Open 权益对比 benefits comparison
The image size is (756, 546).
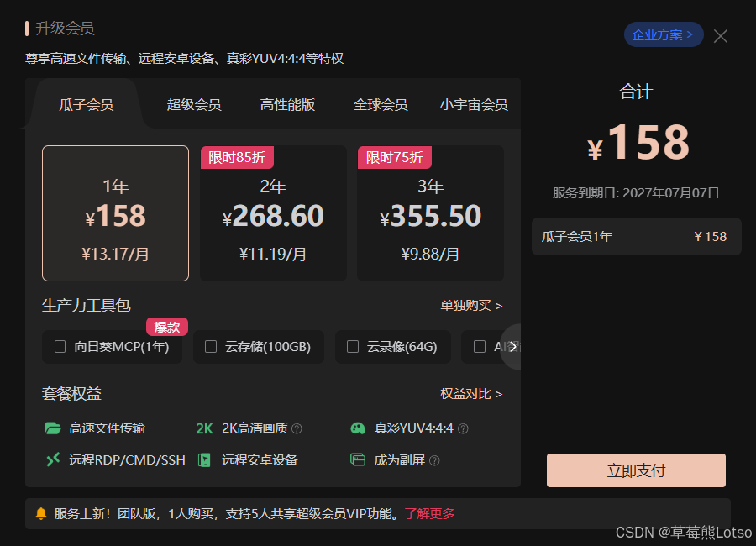point(471,394)
